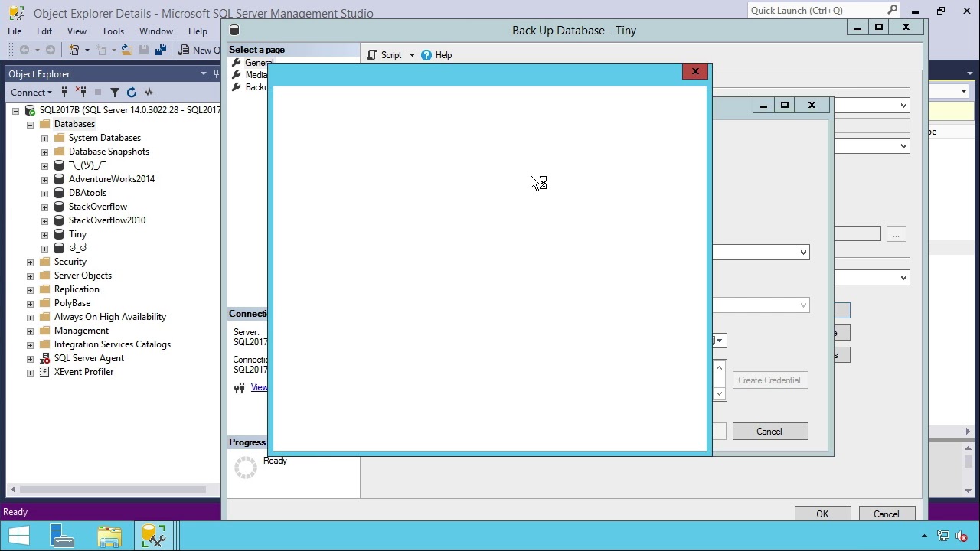Image resolution: width=980 pixels, height=551 pixels.
Task: Click the Navigate Backward toolbar arrow
Action: 24,50
